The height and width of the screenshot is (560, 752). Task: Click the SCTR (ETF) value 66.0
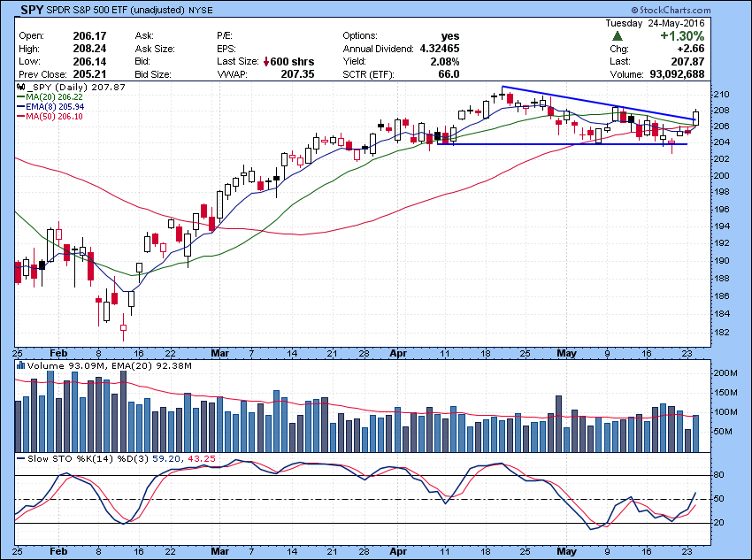[449, 74]
